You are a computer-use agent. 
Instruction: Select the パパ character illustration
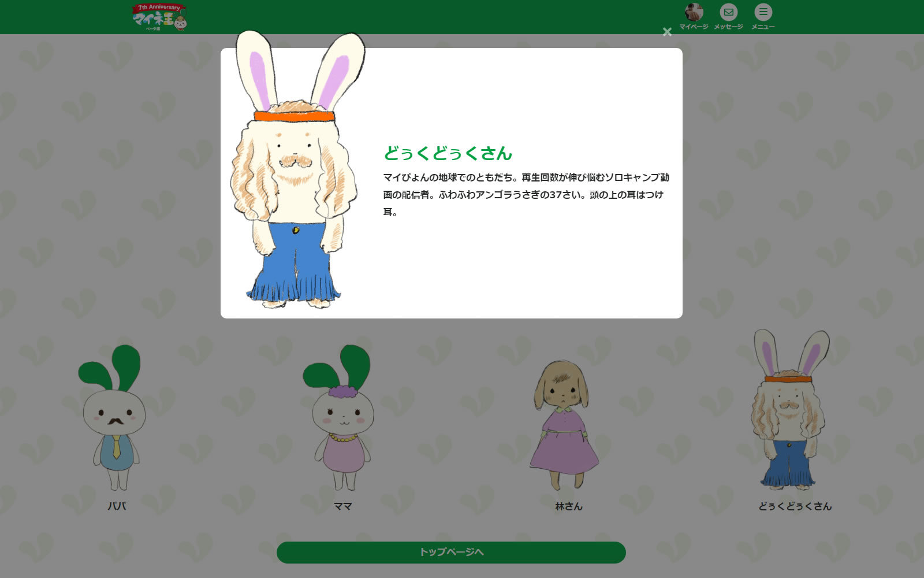point(113,418)
